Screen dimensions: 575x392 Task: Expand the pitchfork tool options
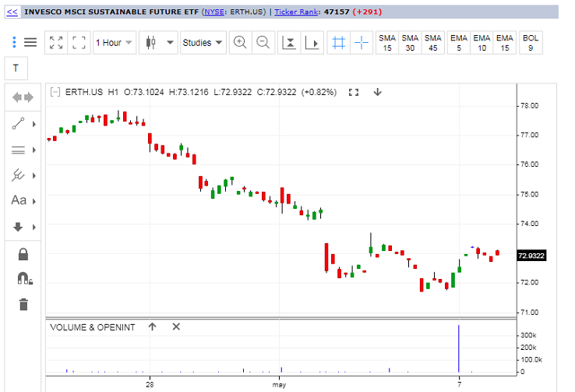tap(34, 175)
